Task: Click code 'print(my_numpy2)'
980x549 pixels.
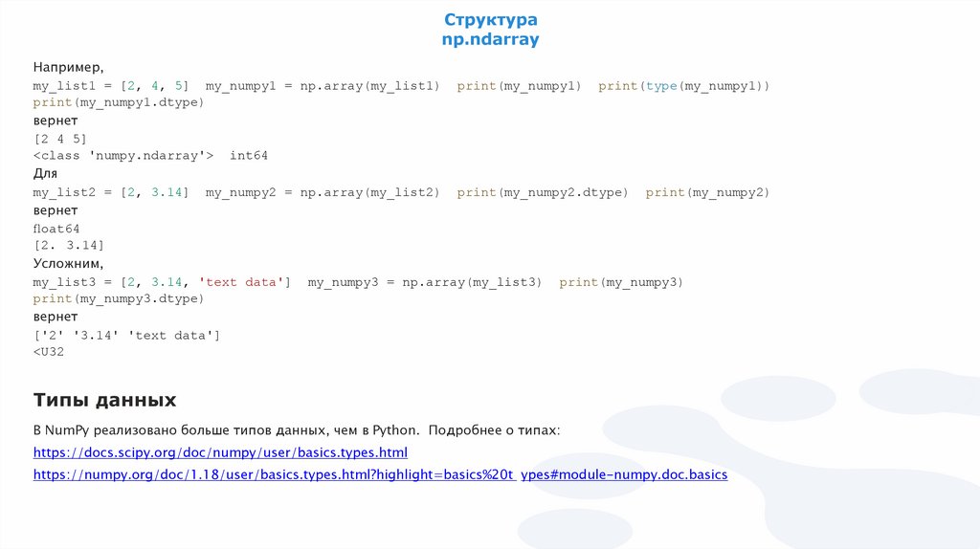Action: point(707,193)
